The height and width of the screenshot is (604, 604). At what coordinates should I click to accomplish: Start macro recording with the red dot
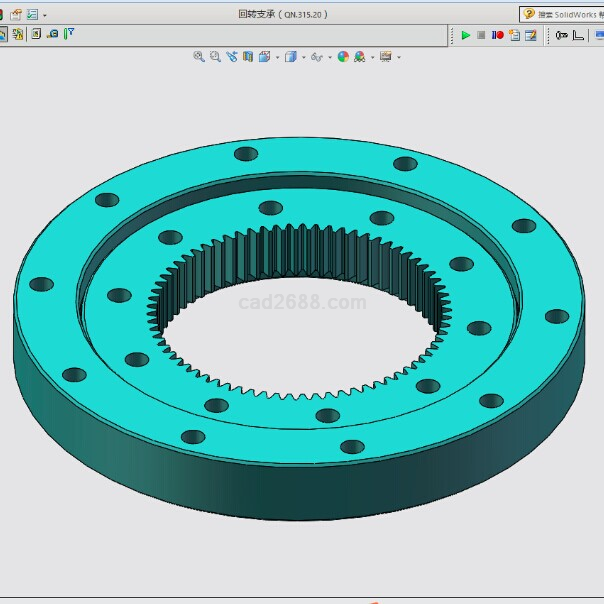coord(497,35)
